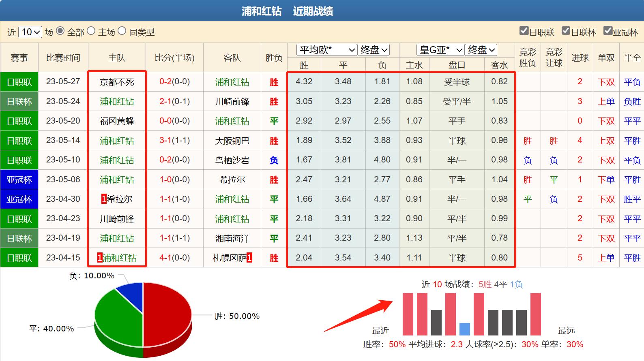The width and height of the screenshot is (644, 361).
Task: Click the 盘口 column header
Action: pos(457,65)
